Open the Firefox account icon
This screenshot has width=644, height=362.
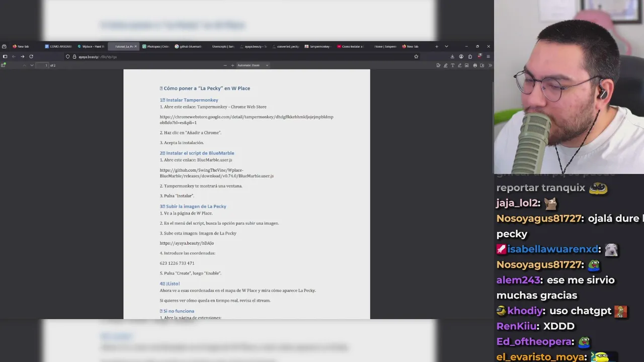(x=461, y=56)
